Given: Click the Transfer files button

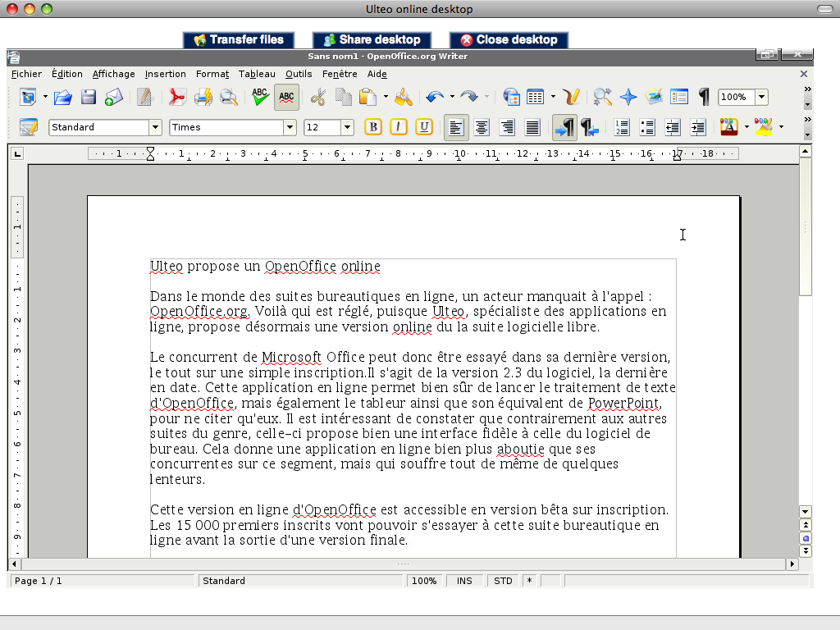Looking at the screenshot, I should click(x=239, y=39).
